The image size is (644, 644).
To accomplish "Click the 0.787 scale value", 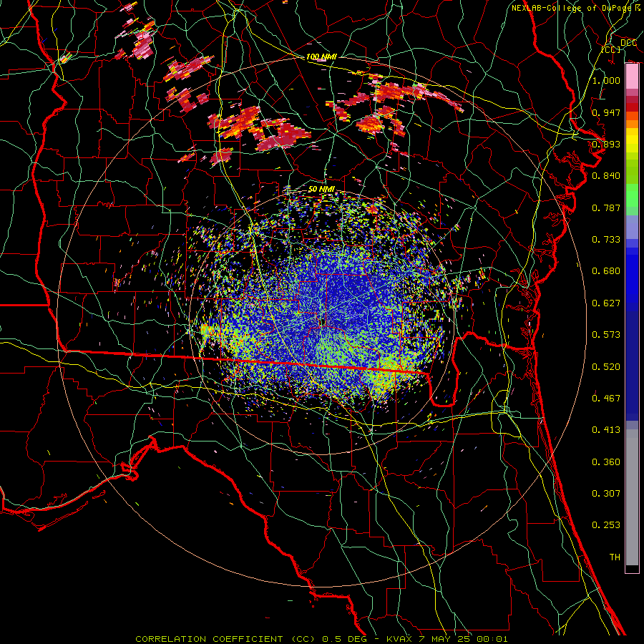I will (606, 208).
